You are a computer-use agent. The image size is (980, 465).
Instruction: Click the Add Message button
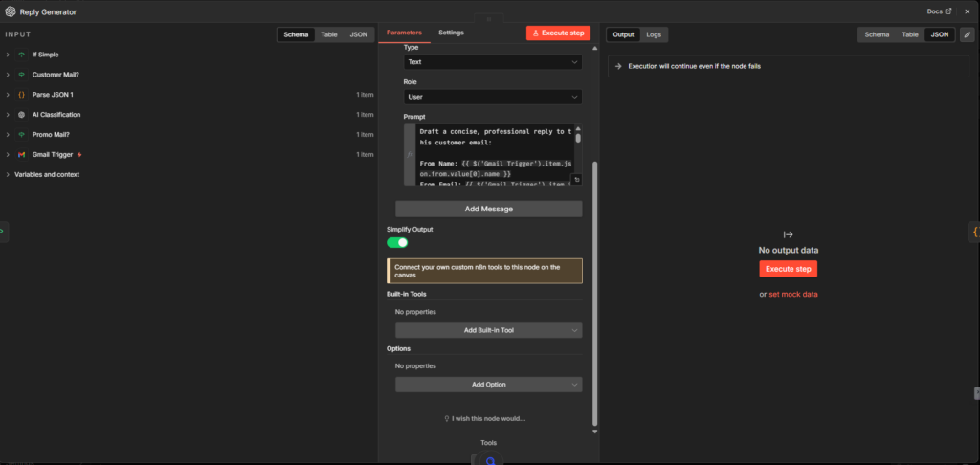click(x=489, y=209)
